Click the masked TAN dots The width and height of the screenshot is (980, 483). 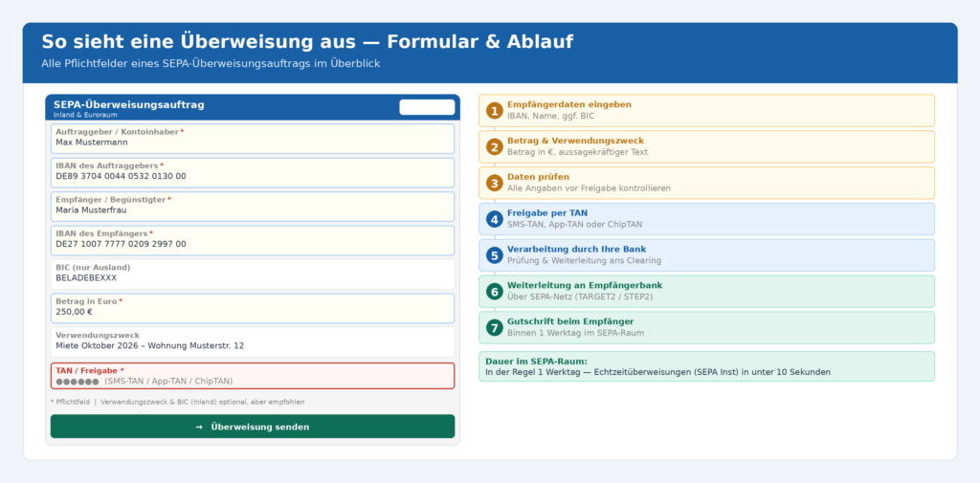point(78,382)
